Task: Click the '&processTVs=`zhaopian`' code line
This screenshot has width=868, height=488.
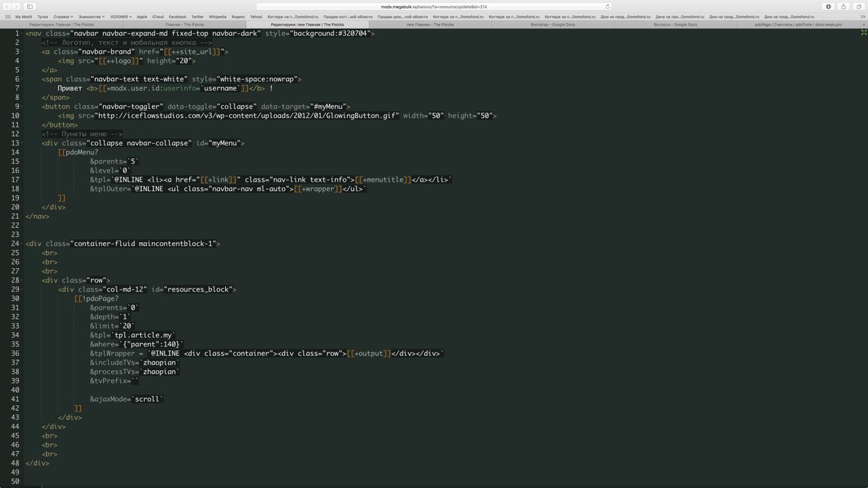Action: [x=135, y=371]
